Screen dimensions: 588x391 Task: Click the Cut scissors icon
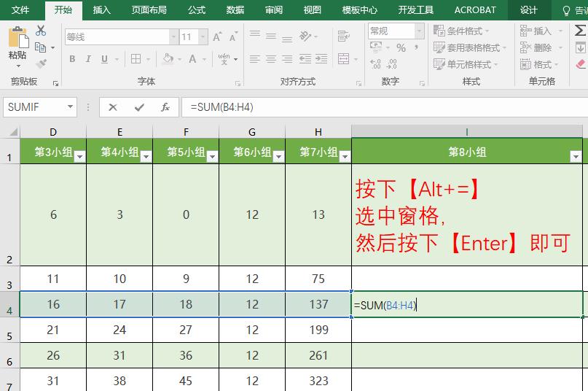click(41, 31)
